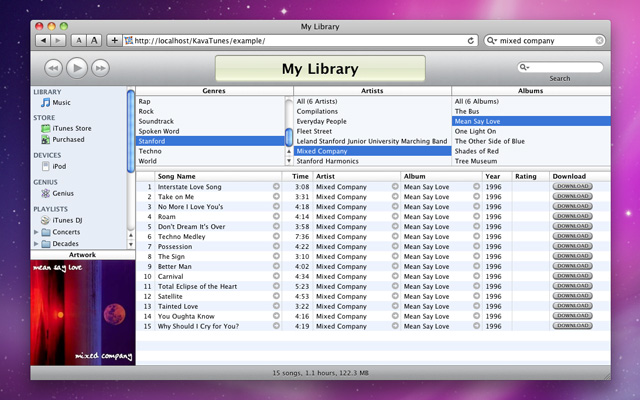Click the Mean Say Love album artwork
640x400 pixels.
[x=83, y=312]
